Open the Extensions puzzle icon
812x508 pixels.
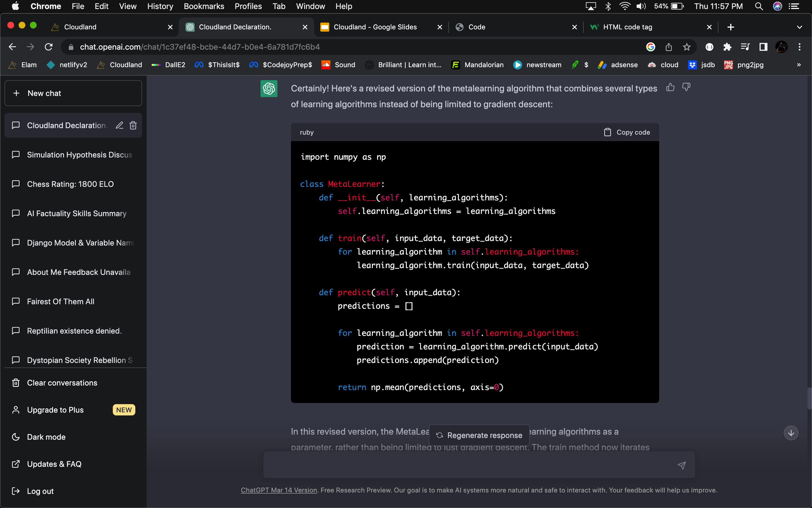pyautogui.click(x=727, y=47)
